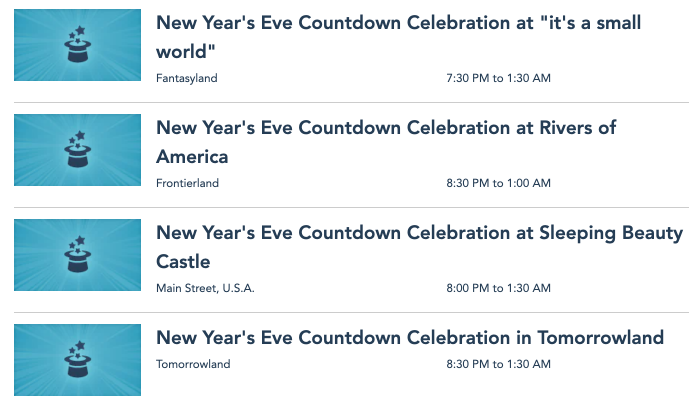Click the 8:30 PM to 1:00 AM time
This screenshot has height=406, width=700.
pyautogui.click(x=498, y=183)
